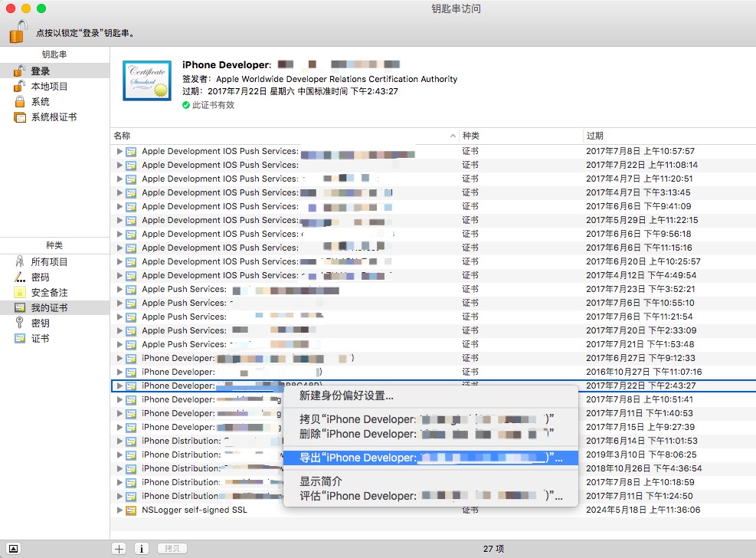Choose the 密钥 category key icon
This screenshot has width=756, height=558.
pyautogui.click(x=20, y=323)
